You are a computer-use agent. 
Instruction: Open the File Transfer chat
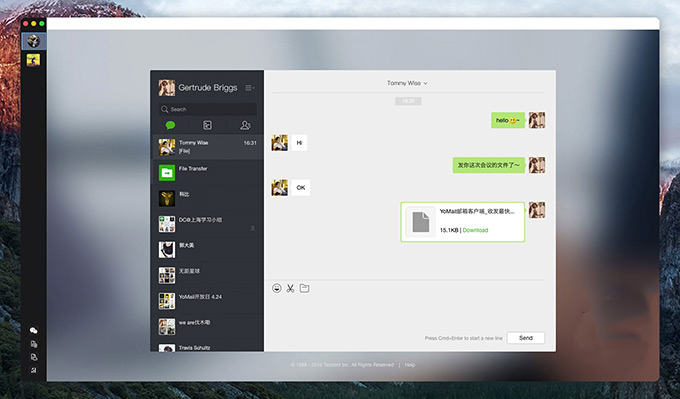point(207,173)
